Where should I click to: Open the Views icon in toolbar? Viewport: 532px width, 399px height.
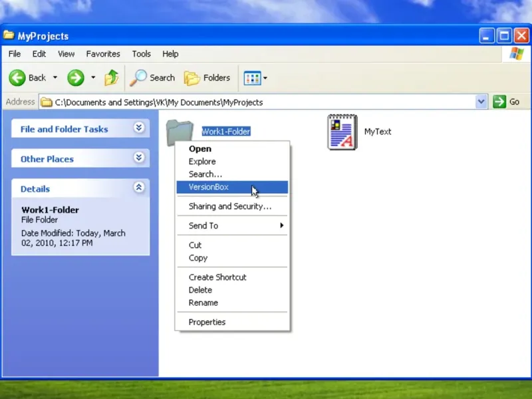point(252,78)
